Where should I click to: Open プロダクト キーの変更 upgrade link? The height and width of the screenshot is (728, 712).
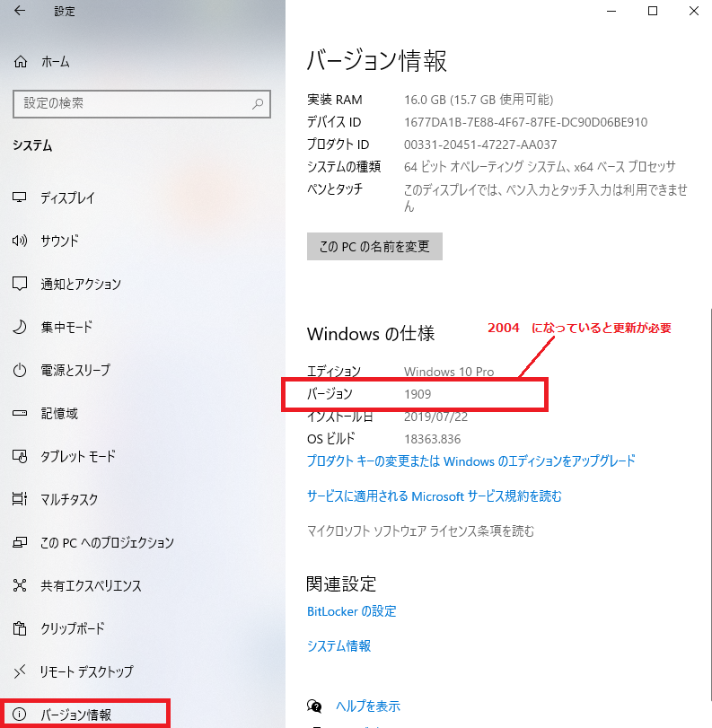click(x=471, y=461)
